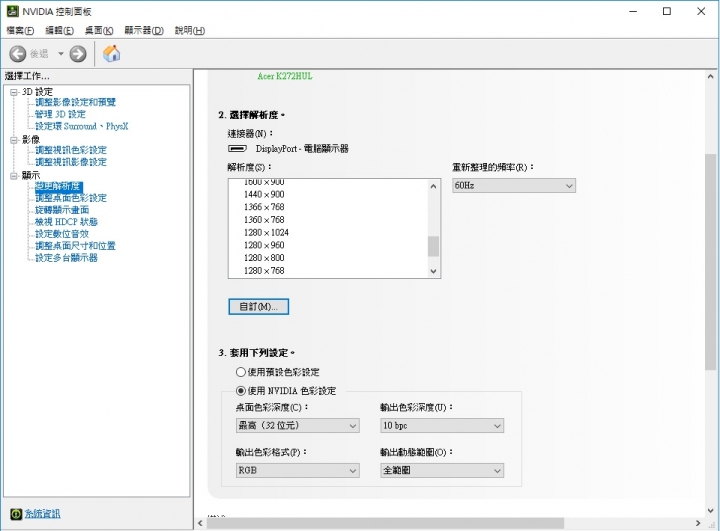Screen dimensions: 720x531
Task: Maximize the NVIDIA 控制面板 window
Action: tap(667, 11)
